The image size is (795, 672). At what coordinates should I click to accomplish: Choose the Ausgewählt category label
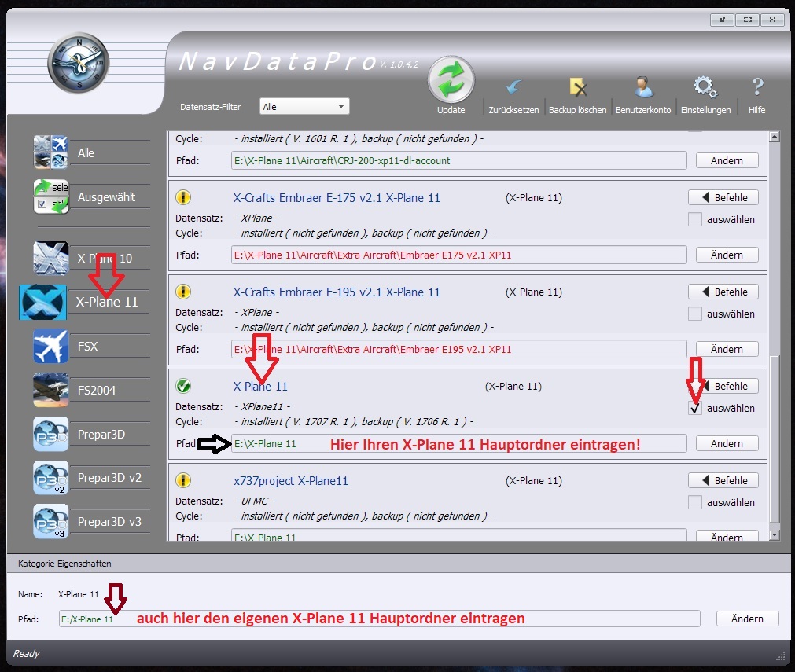pyautogui.click(x=106, y=197)
